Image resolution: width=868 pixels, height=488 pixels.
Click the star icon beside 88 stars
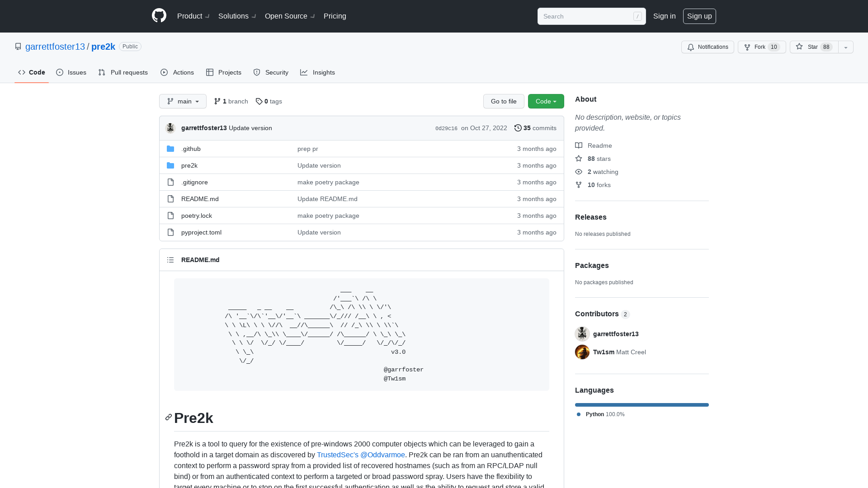pos(579,159)
